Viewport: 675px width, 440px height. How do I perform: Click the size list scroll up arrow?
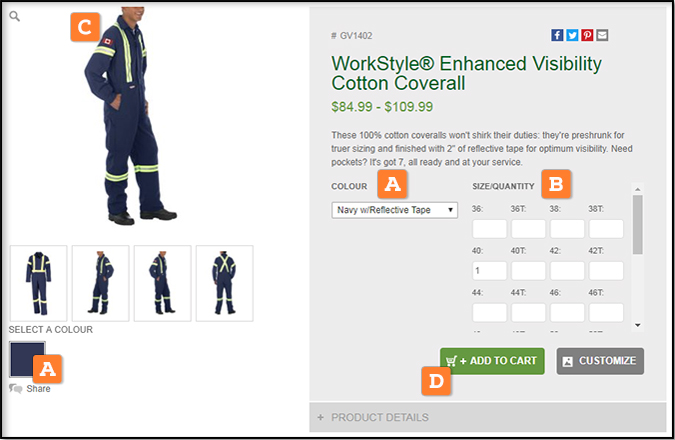click(638, 189)
